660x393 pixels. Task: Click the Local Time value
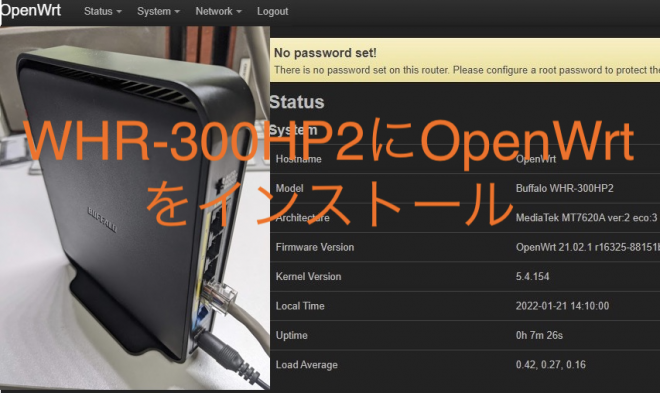coord(562,306)
